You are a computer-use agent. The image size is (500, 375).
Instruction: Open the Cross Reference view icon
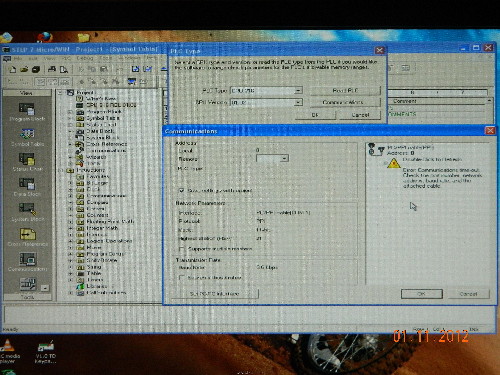pos(27,234)
